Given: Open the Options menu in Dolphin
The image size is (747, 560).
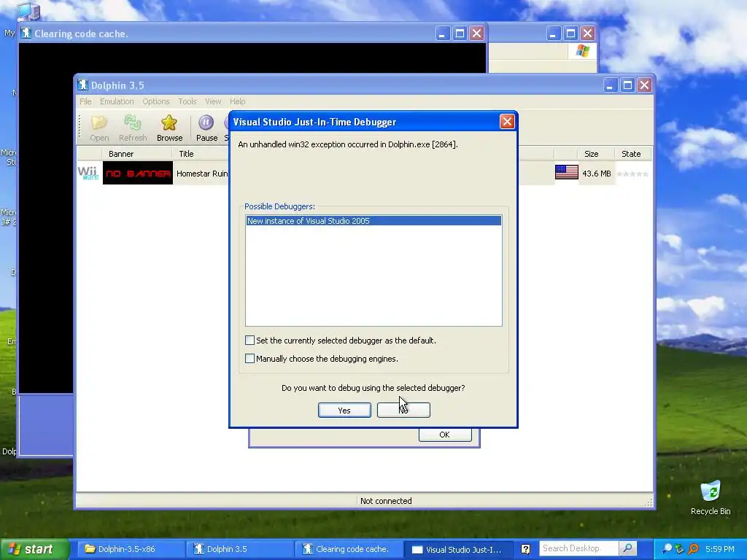Looking at the screenshot, I should click(x=156, y=101).
